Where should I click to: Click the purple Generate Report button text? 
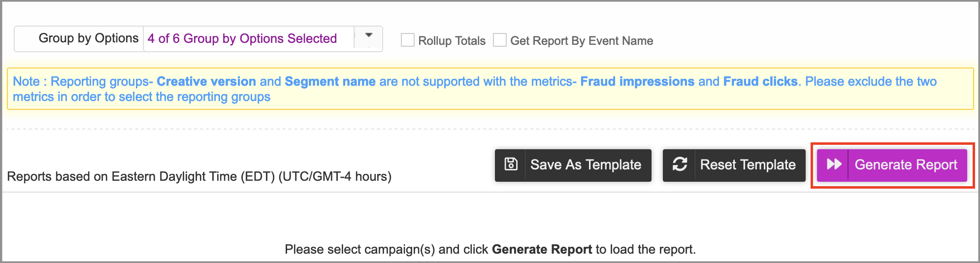point(906,165)
